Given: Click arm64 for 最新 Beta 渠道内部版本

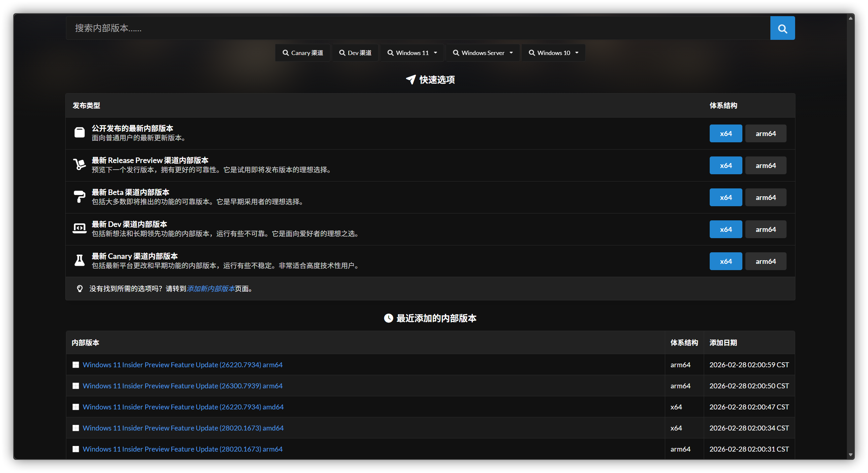Looking at the screenshot, I should pyautogui.click(x=765, y=197).
